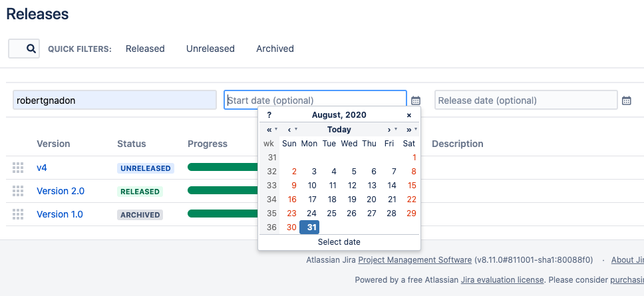644x296 pixels.
Task: Click the version name field robertgnadon
Action: click(114, 100)
